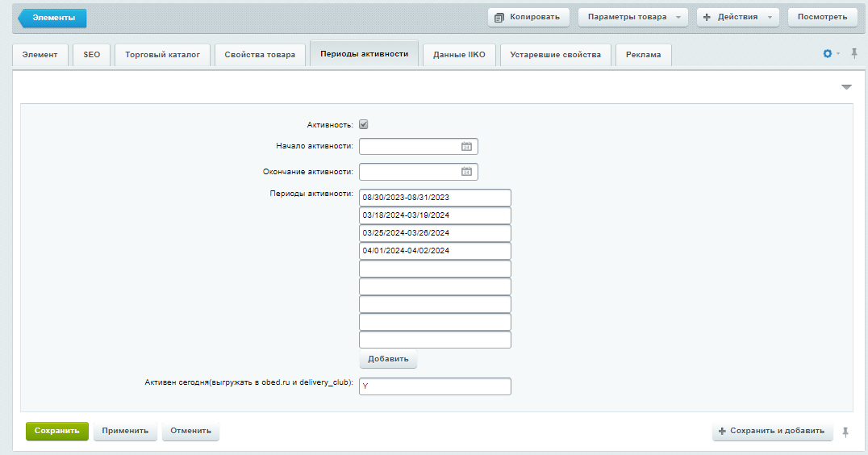The width and height of the screenshot is (868, 455).
Task: Select the 03/18/2024-03/19/2024 period field
Action: tap(435, 215)
